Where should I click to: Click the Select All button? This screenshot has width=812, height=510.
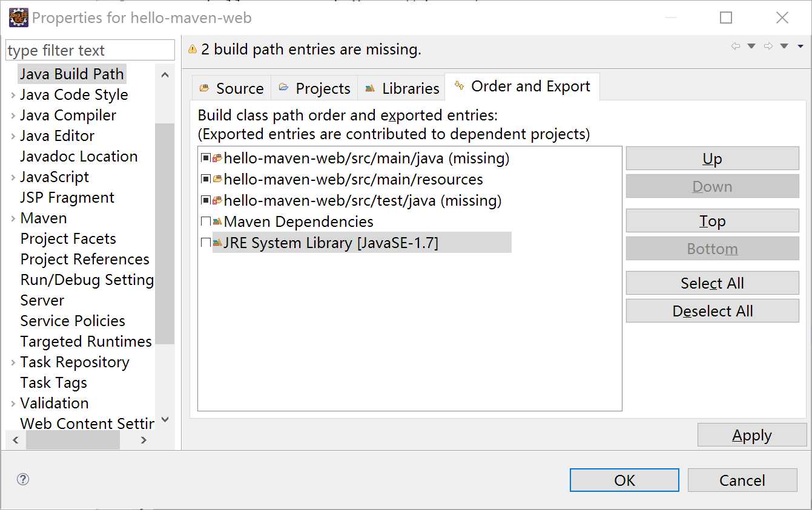[712, 283]
